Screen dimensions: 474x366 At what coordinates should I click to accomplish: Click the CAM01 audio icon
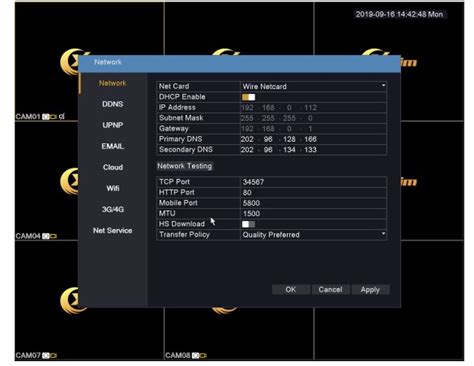click(62, 116)
